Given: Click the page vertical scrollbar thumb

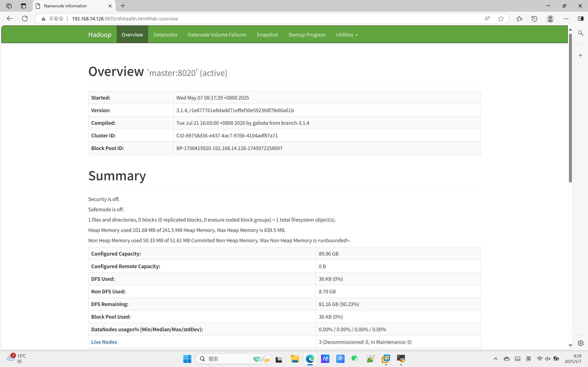Looking at the screenshot, I should click(570, 108).
